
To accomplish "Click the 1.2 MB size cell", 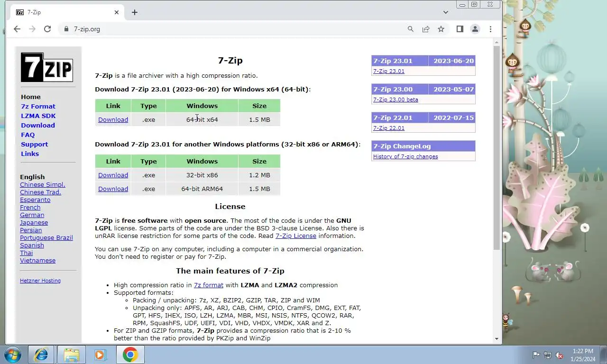I will tap(259, 175).
